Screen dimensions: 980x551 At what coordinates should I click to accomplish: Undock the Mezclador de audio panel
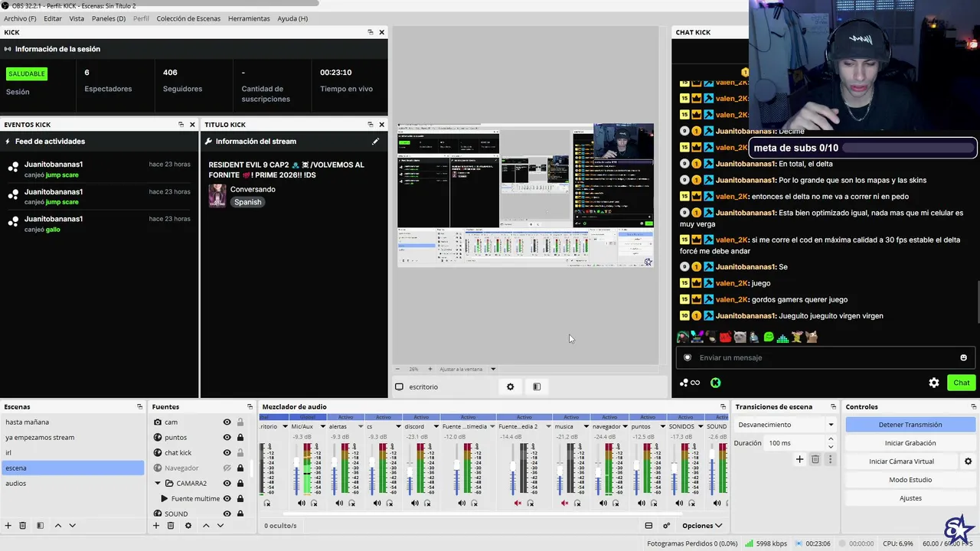click(723, 407)
